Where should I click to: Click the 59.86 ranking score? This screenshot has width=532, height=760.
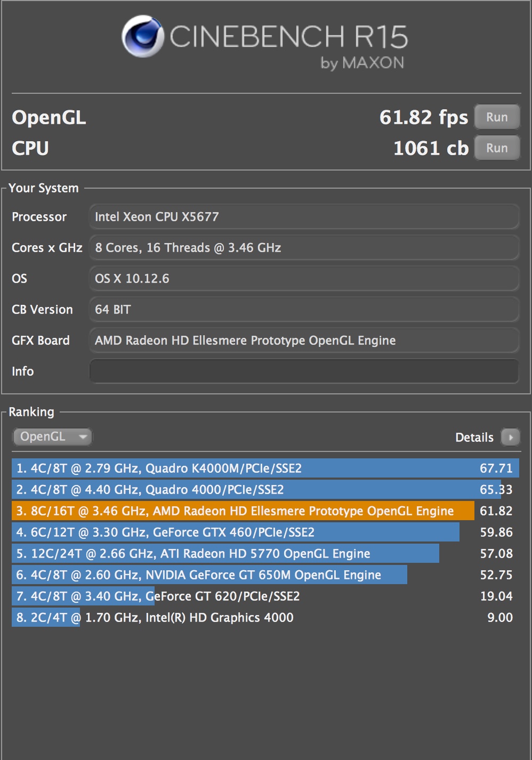pos(496,532)
